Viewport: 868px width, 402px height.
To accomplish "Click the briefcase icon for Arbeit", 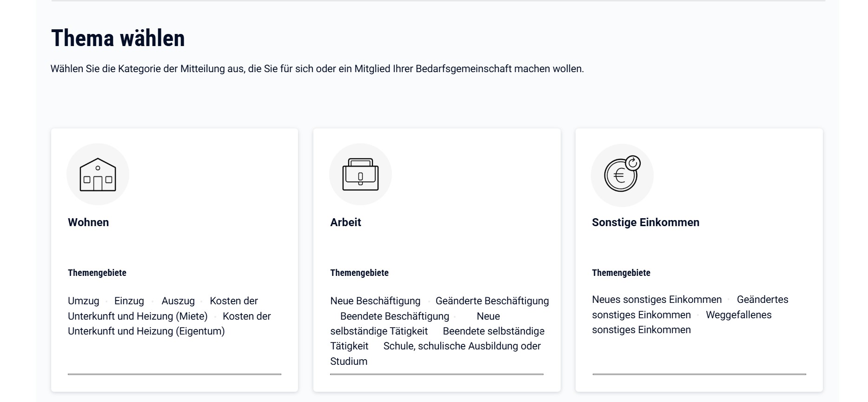I will (360, 174).
